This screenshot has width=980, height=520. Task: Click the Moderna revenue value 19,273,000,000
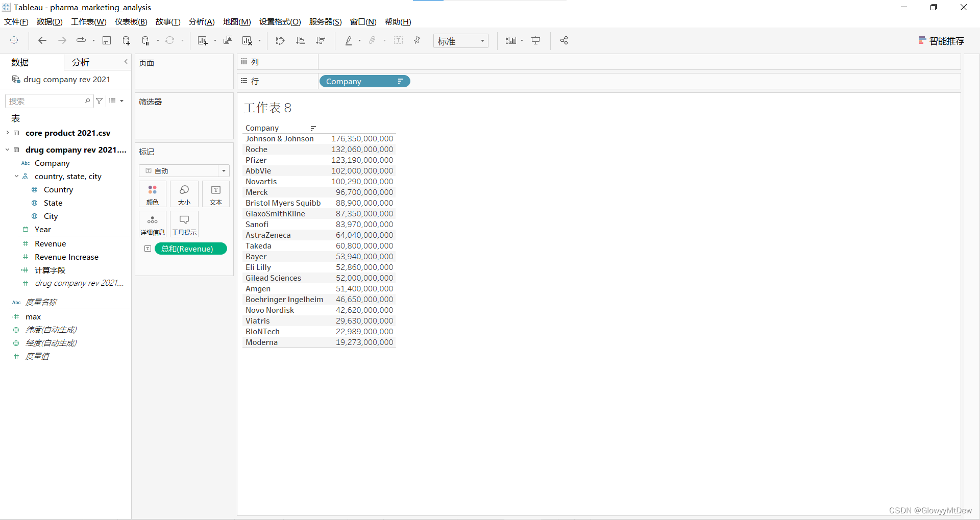coord(364,342)
